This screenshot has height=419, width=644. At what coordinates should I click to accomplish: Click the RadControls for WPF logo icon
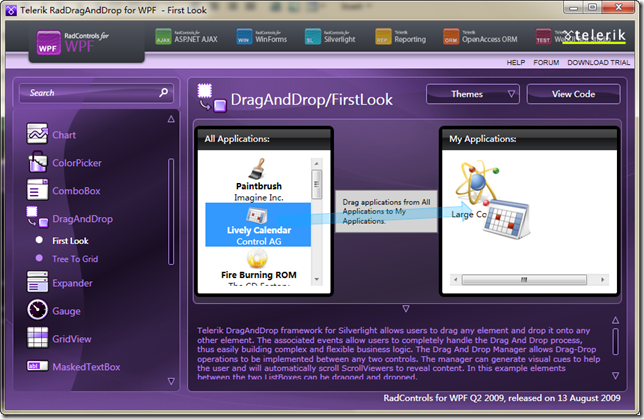tap(48, 43)
